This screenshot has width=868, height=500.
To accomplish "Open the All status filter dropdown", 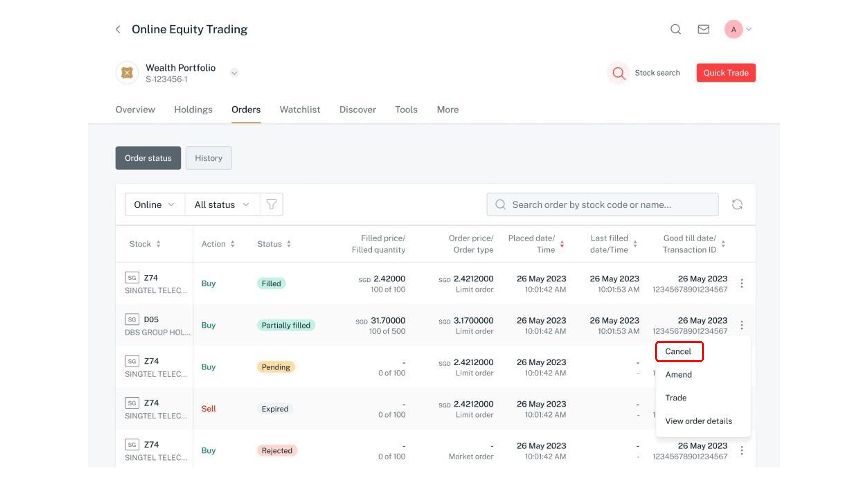I will (222, 205).
